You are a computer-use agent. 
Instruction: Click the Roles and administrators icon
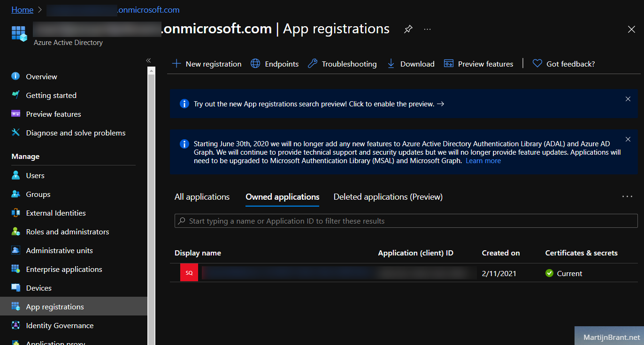(16, 232)
